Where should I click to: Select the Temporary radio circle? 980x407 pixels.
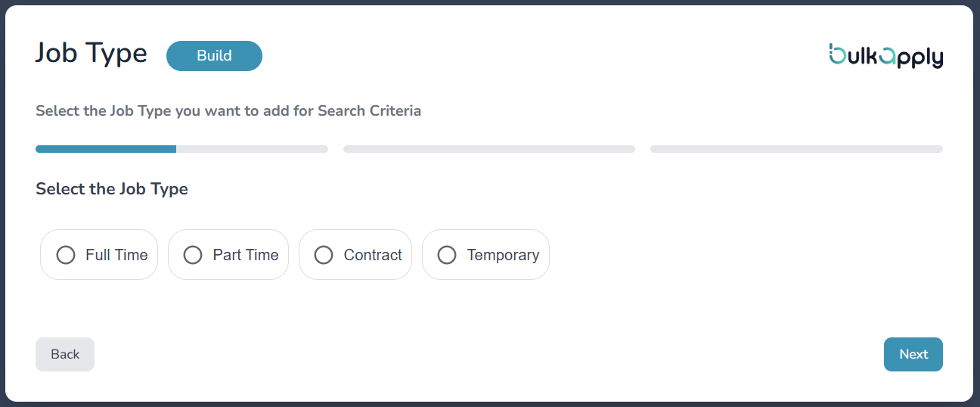(x=447, y=255)
